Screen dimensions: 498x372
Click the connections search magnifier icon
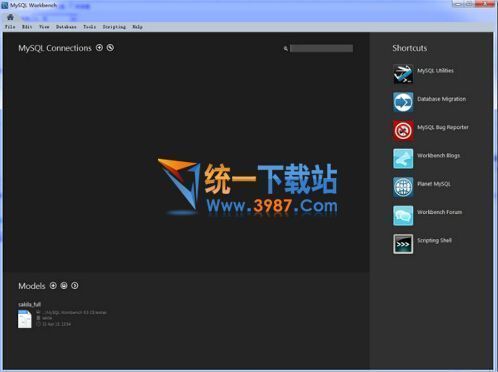click(286, 49)
